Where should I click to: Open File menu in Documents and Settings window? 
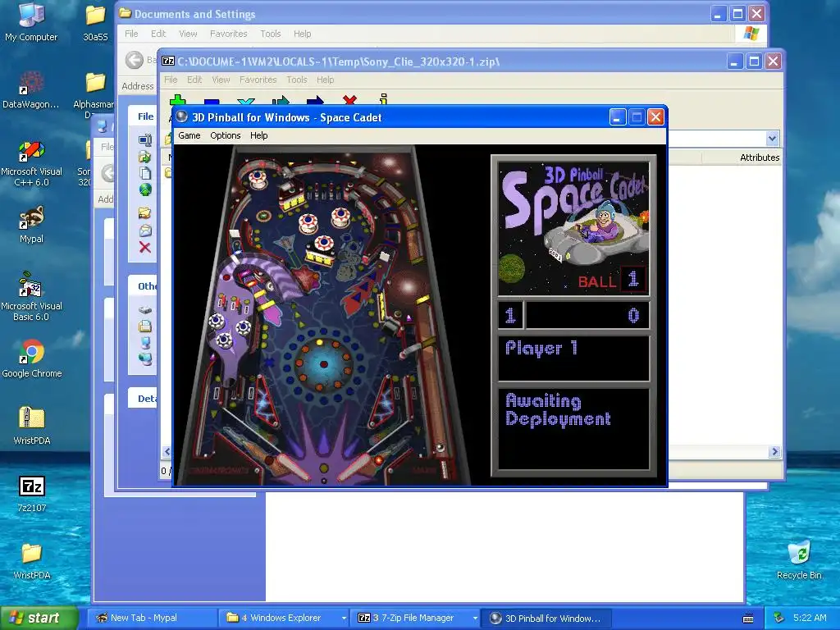[131, 33]
